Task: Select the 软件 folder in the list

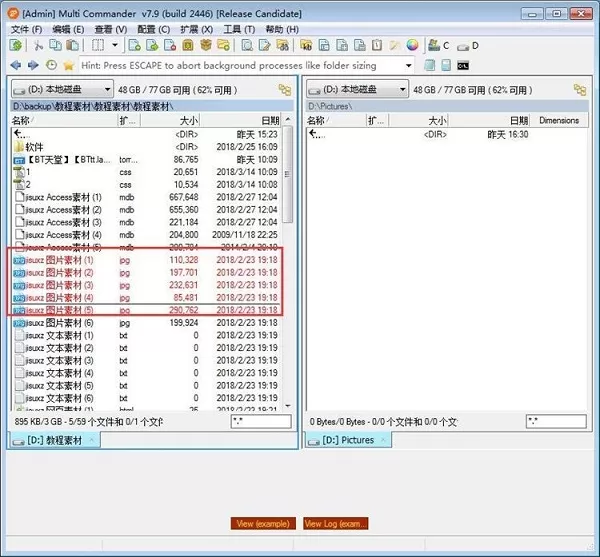Action: pos(34,147)
